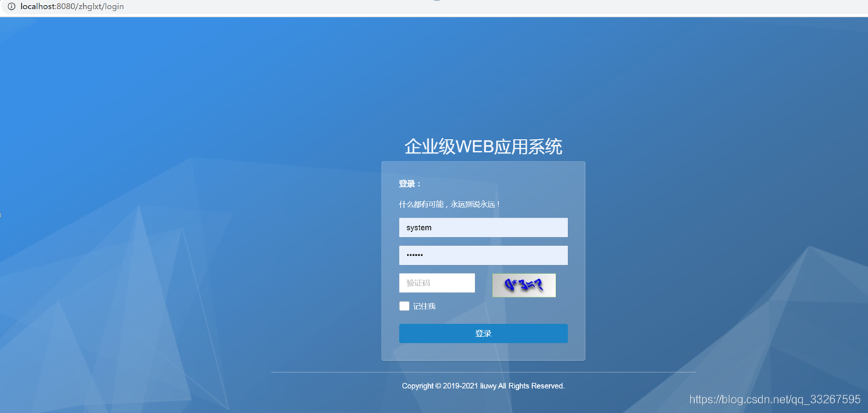Screen dimensions: 868x413
Task: Click the 登录： label in form
Action: 410,184
